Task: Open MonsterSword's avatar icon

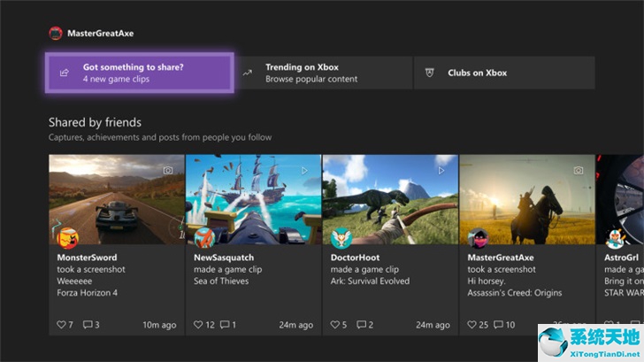Action: pyautogui.click(x=68, y=238)
